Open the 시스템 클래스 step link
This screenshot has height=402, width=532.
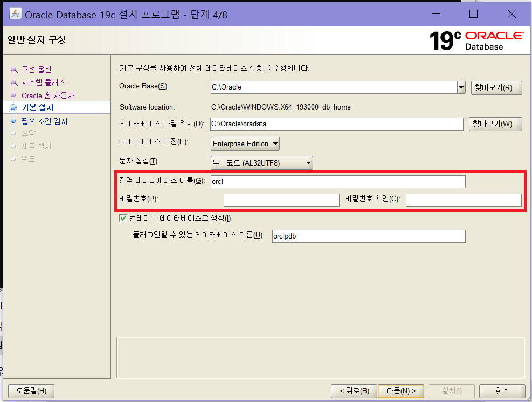pos(44,83)
